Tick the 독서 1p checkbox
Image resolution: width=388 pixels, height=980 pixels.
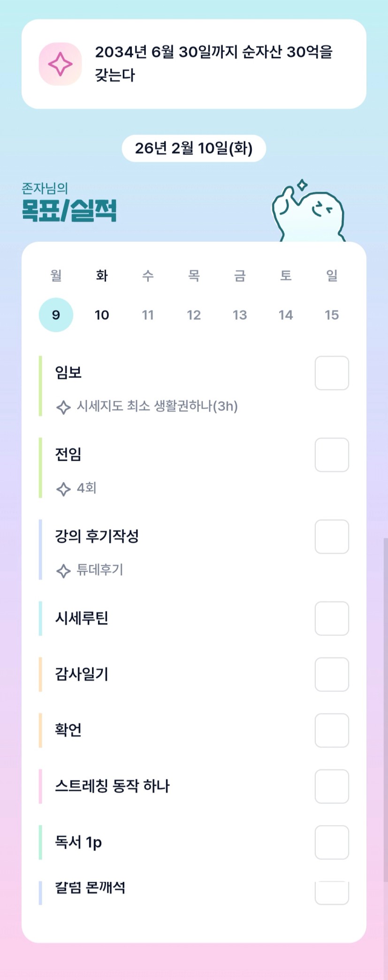pyautogui.click(x=332, y=842)
